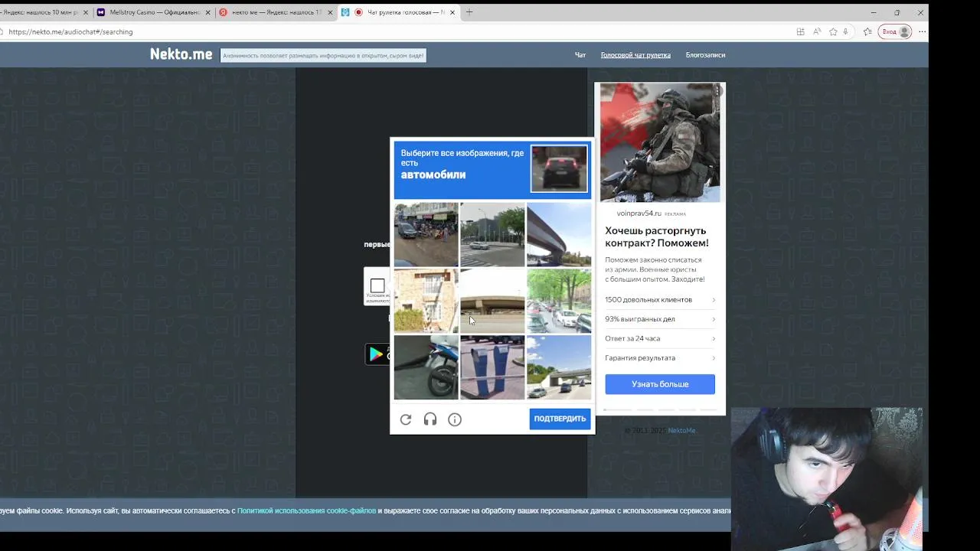Image resolution: width=980 pixels, height=551 pixels.
Task: Close the second Яндекс некто ме tab
Action: (x=330, y=12)
